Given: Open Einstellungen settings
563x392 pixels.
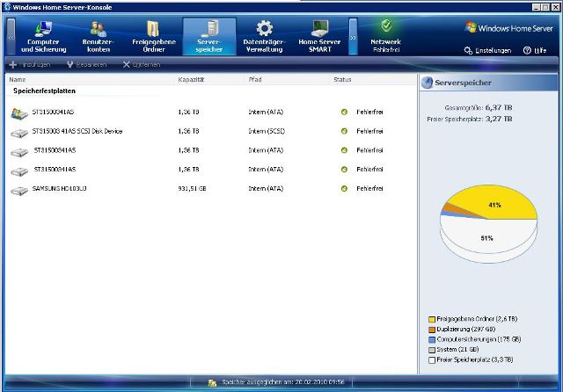Looking at the screenshot, I should pyautogui.click(x=487, y=51).
